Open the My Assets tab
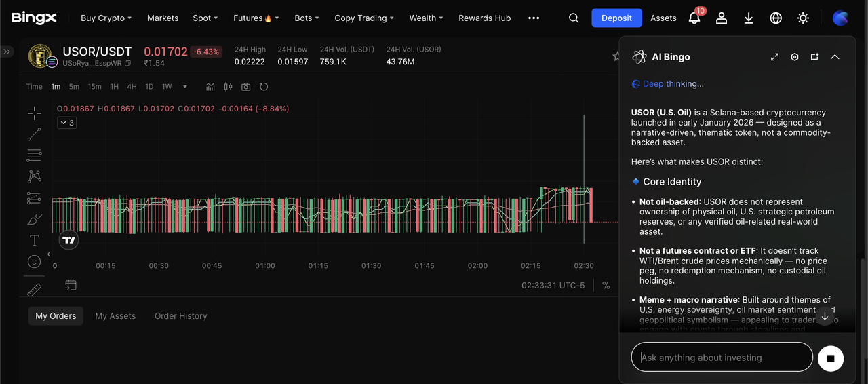The height and width of the screenshot is (384, 868). (x=115, y=316)
